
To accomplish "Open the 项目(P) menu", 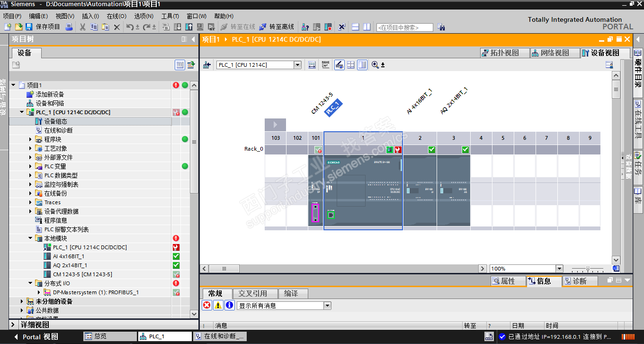I will (12, 16).
